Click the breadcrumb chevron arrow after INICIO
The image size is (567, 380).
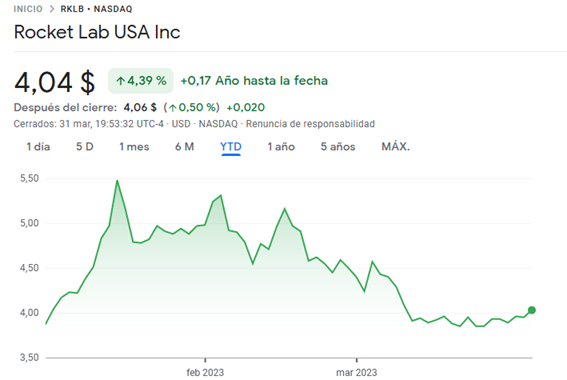52,9
